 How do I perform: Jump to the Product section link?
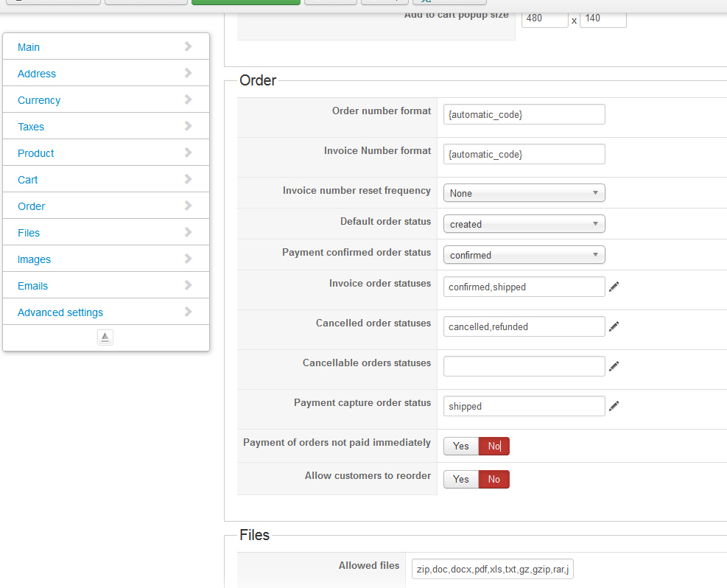click(36, 153)
